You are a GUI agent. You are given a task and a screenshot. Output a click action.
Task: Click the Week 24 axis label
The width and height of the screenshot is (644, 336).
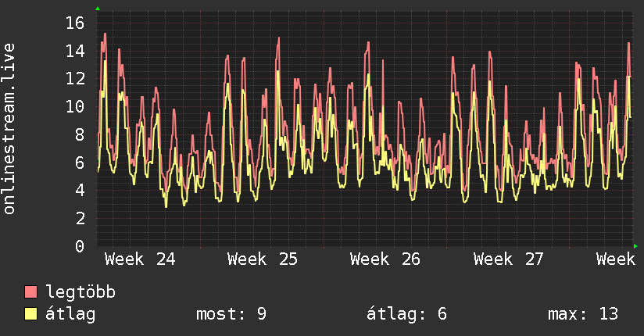[140, 259]
